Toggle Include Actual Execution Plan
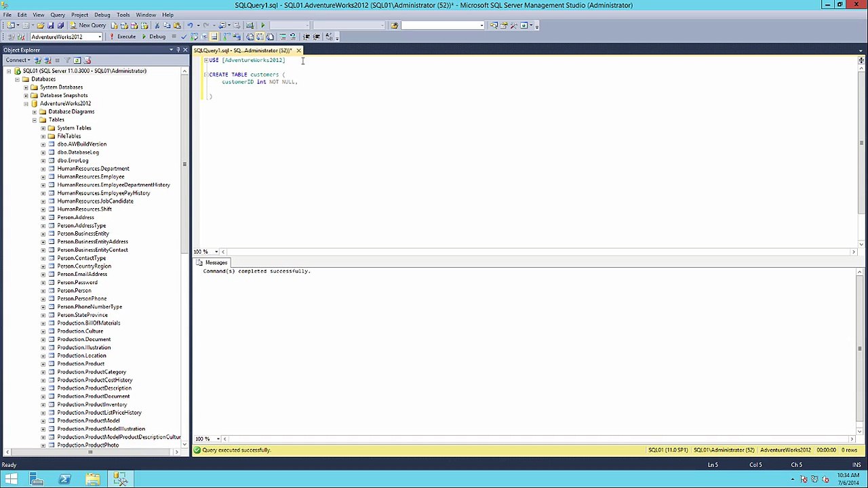 pyautogui.click(x=226, y=37)
